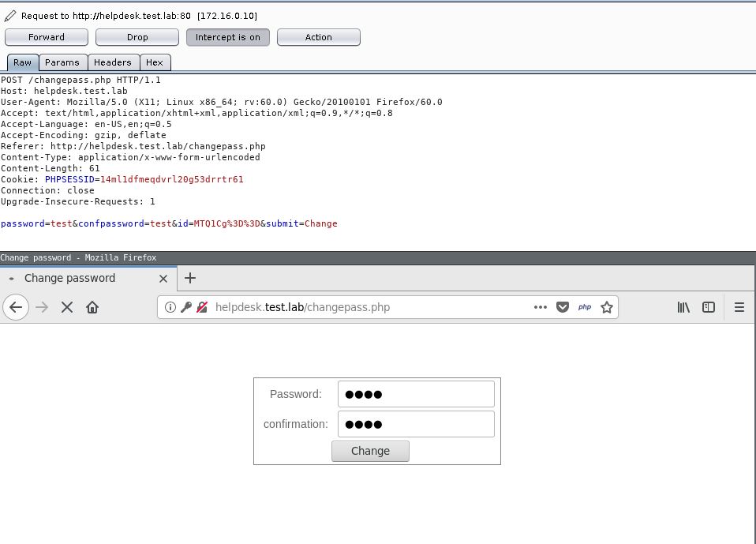Screen dimensions: 756x544
Task: Open the site information icon in the address bar
Action: [170, 307]
